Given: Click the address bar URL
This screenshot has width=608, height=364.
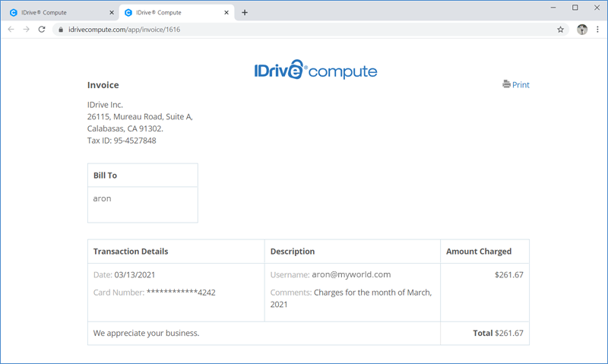Looking at the screenshot, I should point(124,30).
